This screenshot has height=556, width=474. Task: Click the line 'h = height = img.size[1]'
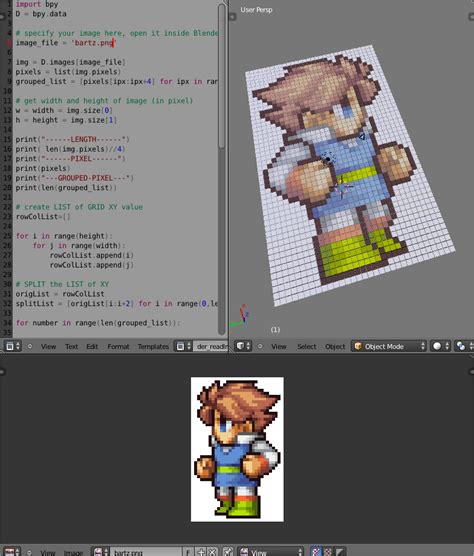click(x=66, y=120)
